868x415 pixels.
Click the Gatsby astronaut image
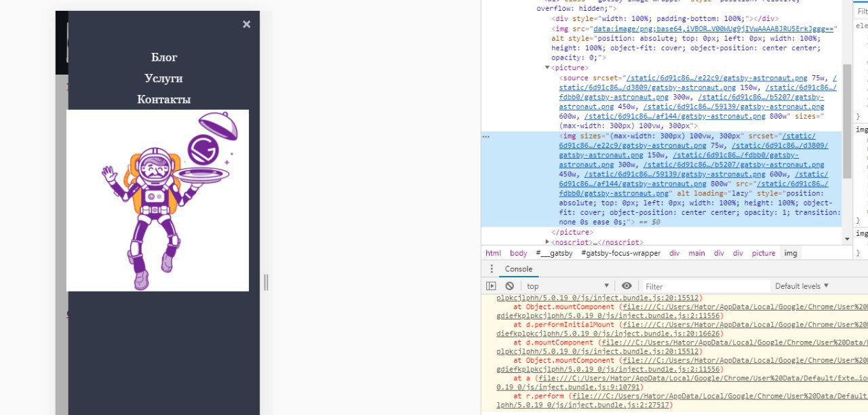pyautogui.click(x=157, y=201)
